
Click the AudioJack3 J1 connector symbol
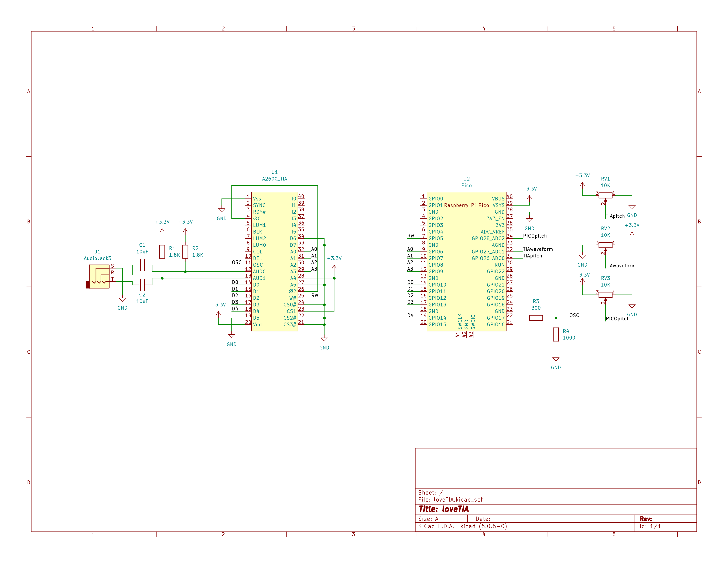click(99, 276)
